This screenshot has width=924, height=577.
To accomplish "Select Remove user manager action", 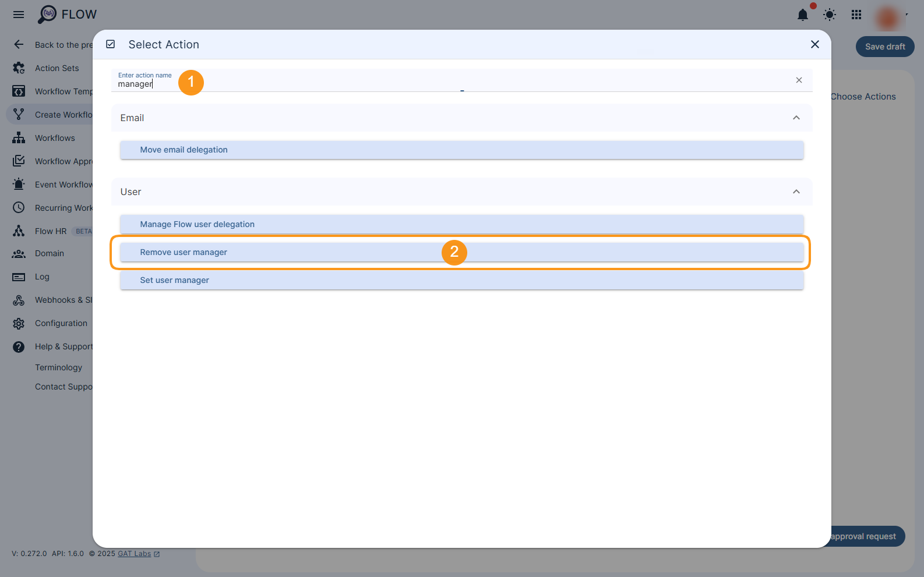I will (462, 252).
